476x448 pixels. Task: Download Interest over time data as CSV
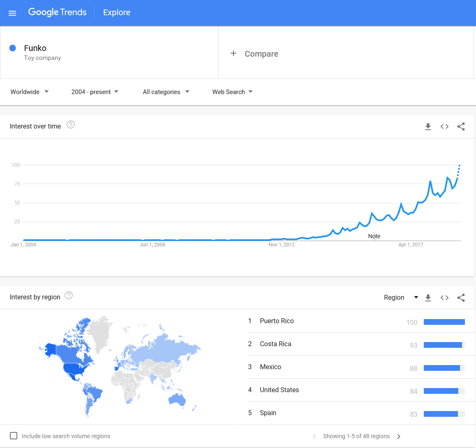pyautogui.click(x=428, y=126)
